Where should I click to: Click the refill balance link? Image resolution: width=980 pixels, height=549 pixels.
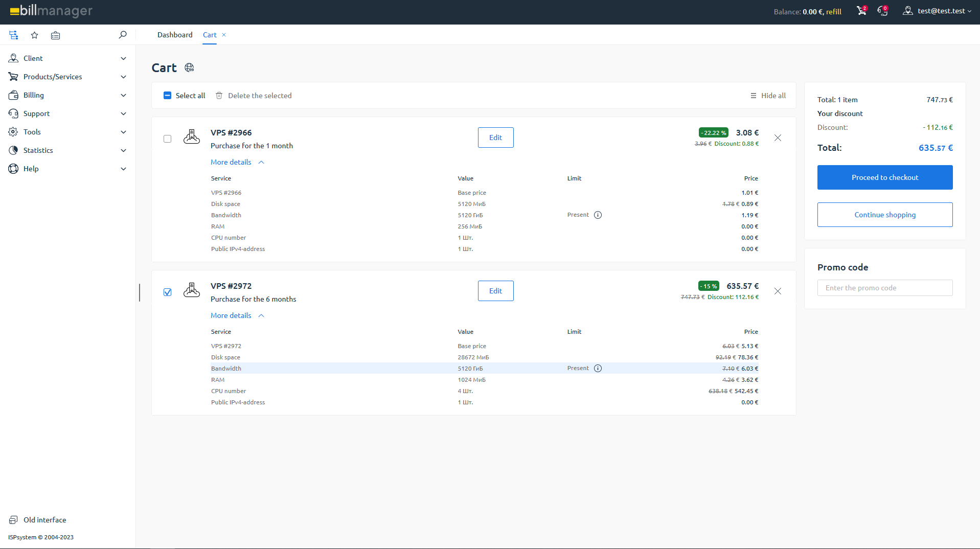(x=833, y=11)
